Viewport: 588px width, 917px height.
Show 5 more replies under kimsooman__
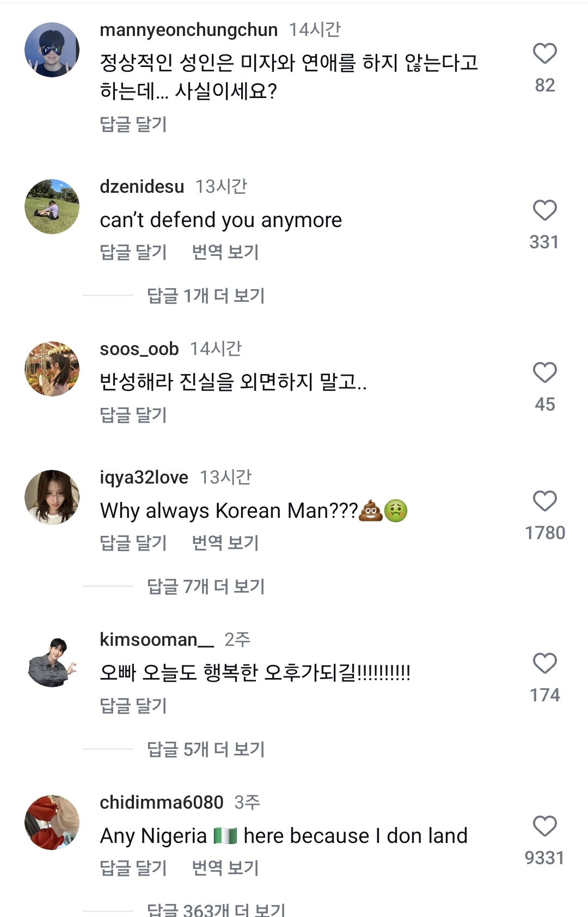(x=205, y=749)
